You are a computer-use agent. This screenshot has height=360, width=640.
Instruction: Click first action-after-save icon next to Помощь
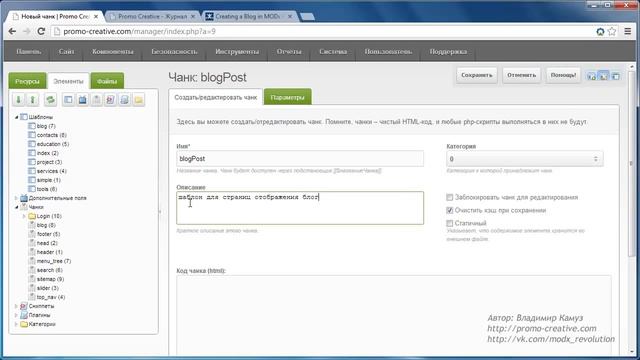coord(591,76)
